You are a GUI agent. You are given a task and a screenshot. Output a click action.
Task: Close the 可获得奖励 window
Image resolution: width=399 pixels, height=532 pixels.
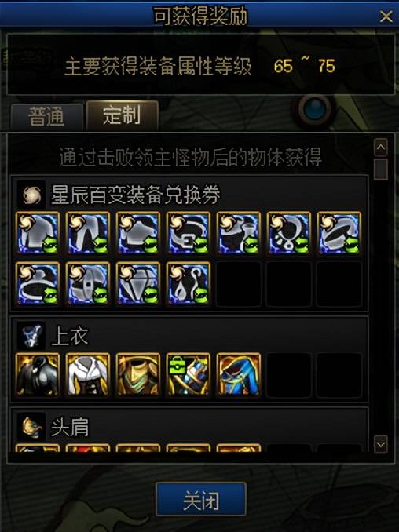(x=386, y=16)
